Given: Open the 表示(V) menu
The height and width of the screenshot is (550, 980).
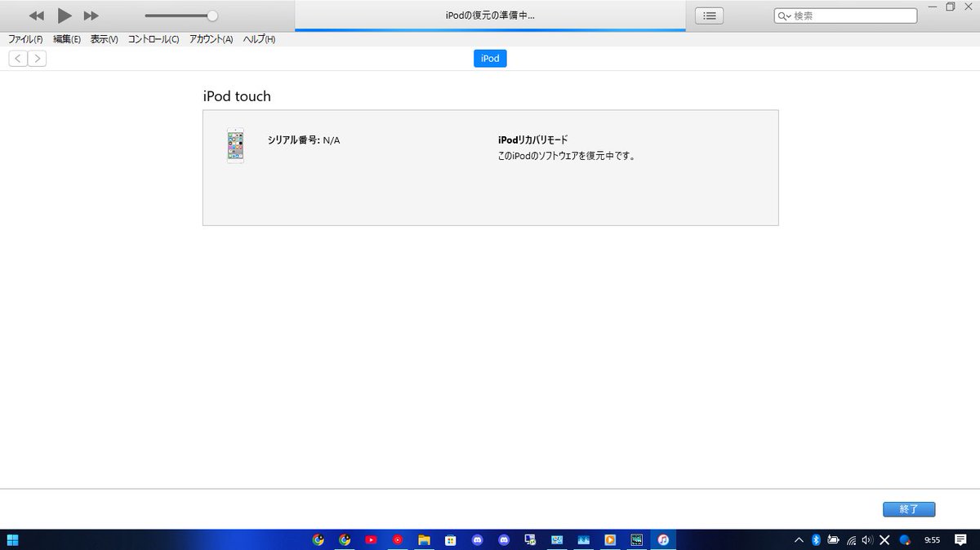Looking at the screenshot, I should coord(105,39).
